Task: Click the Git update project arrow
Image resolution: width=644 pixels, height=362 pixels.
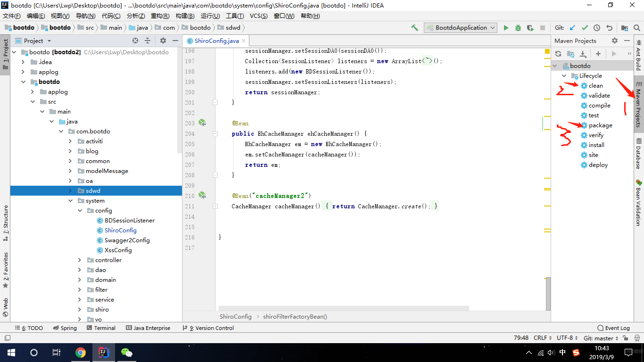Action: (x=573, y=28)
